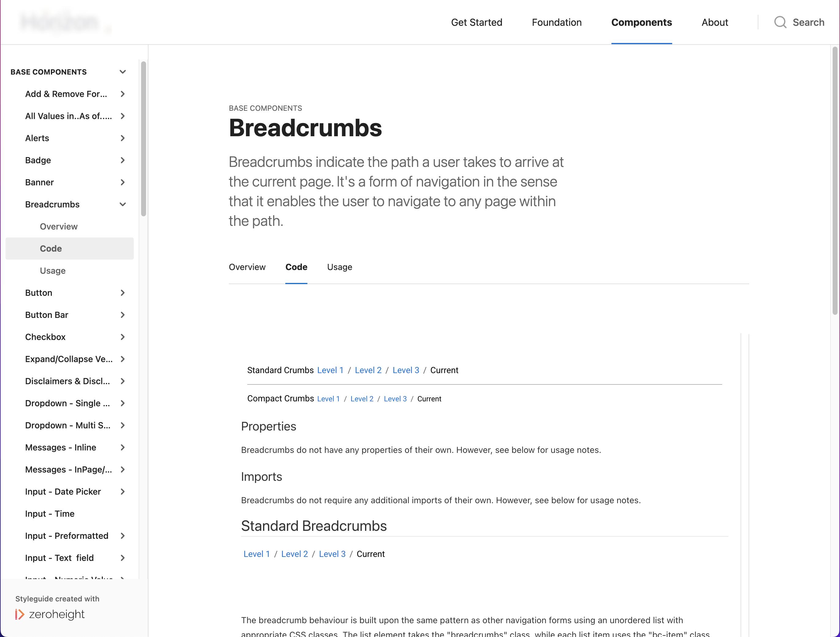The height and width of the screenshot is (637, 840).
Task: Click the 'Styleguide created with' text
Action: click(57, 599)
